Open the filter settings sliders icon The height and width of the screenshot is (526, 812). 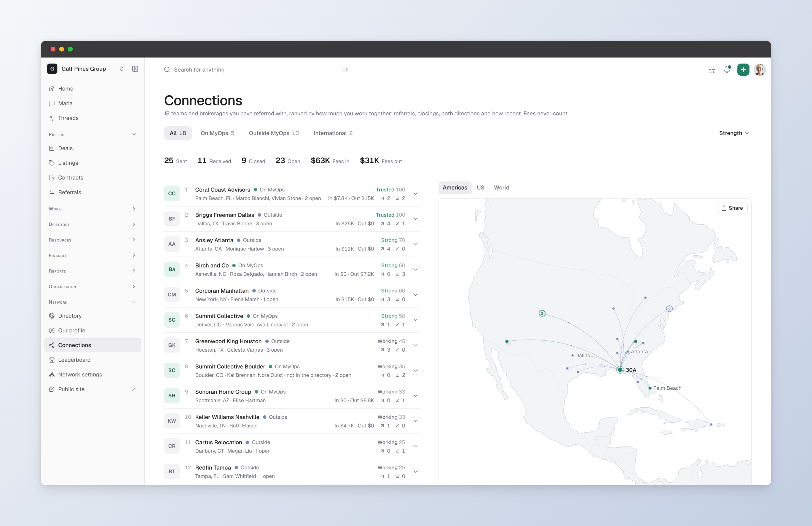712,70
